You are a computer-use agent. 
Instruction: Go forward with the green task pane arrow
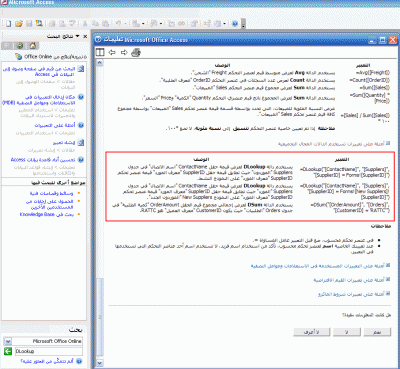[20, 45]
